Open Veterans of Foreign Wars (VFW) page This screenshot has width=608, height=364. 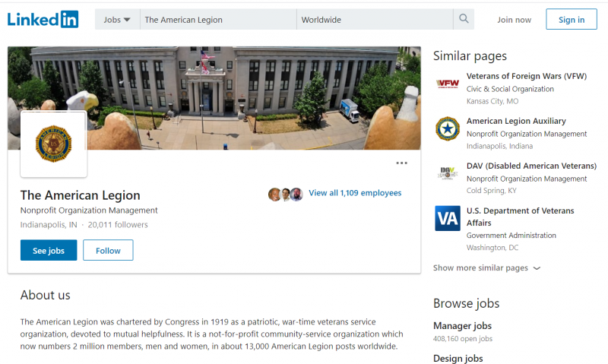click(526, 76)
